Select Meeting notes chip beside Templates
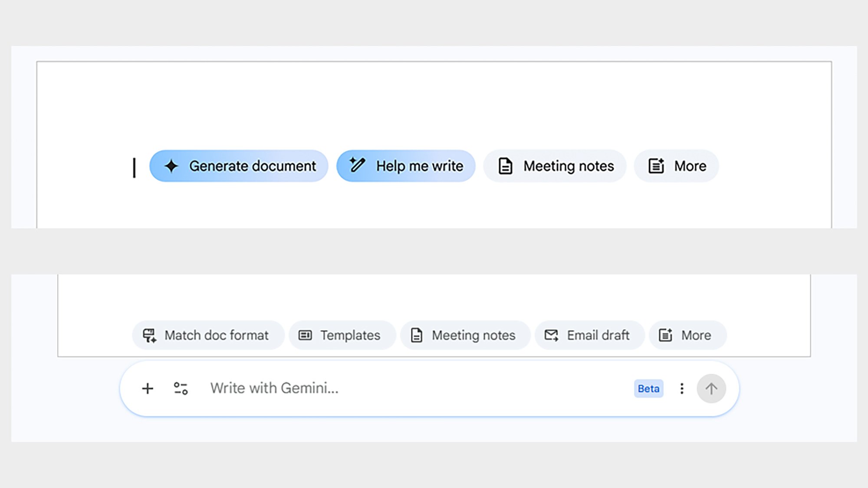This screenshot has width=868, height=488. pos(465,335)
